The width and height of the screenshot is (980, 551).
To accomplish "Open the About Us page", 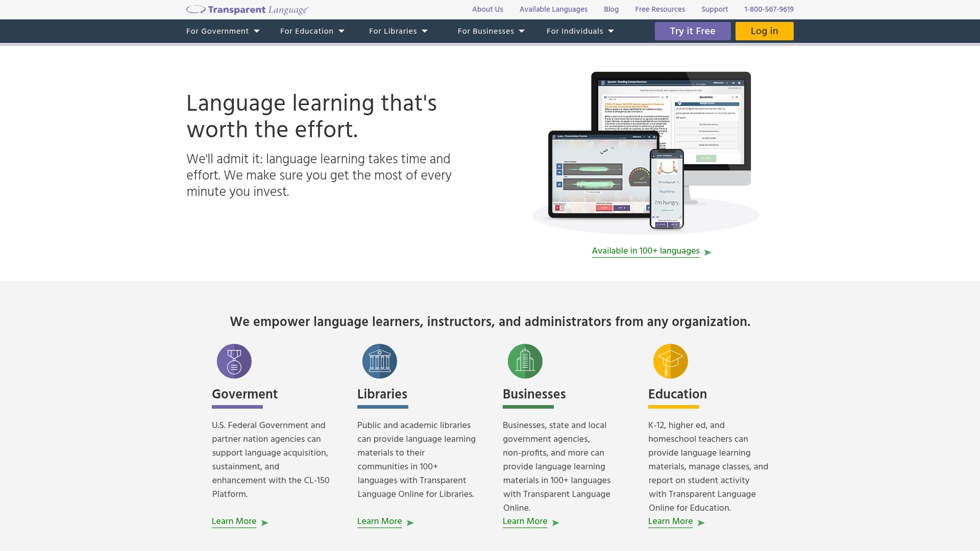I will (x=487, y=9).
